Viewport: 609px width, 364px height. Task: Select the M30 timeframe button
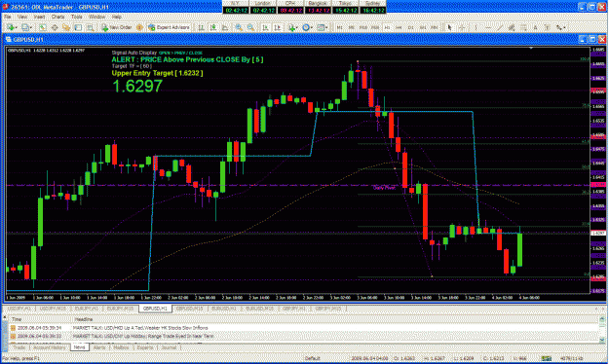pos(375,27)
